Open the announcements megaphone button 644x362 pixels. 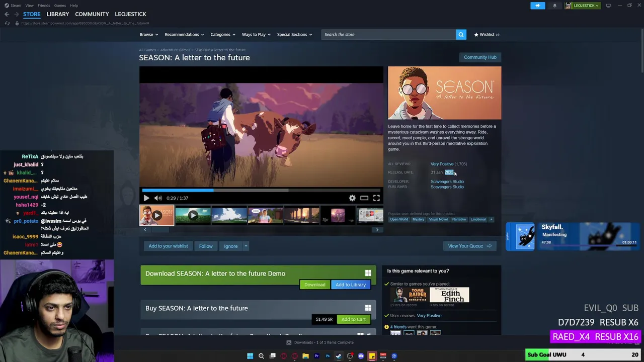pos(537,6)
